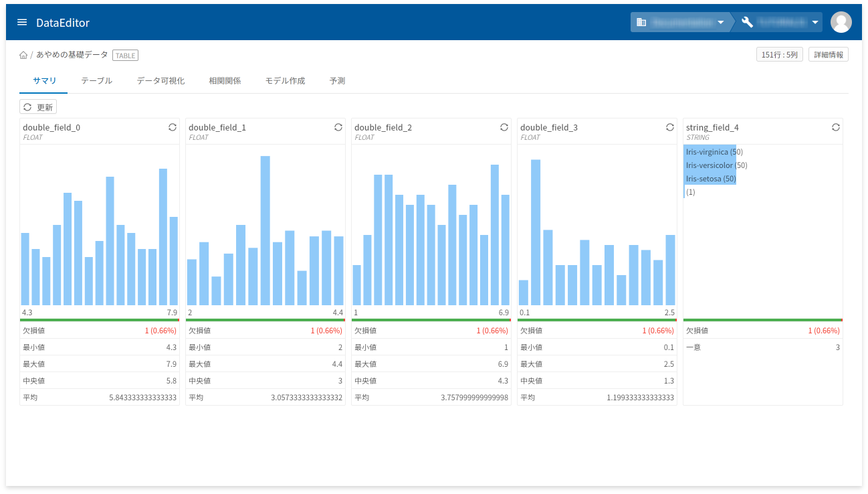Click the organization building icon

[641, 22]
